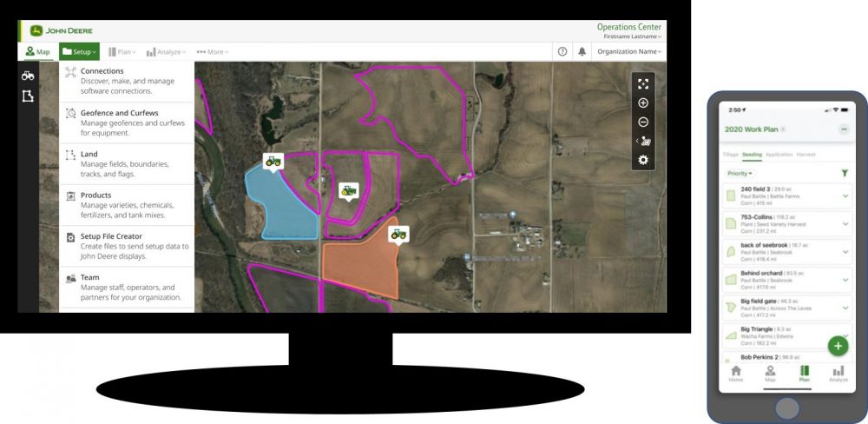Screen dimensions: 868x424
Task: Choose Connections from Setup menu
Action: tap(127, 81)
